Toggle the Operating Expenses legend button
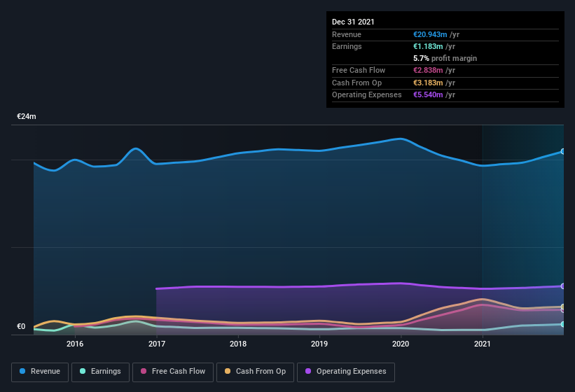This screenshot has height=392, width=575. (346, 372)
